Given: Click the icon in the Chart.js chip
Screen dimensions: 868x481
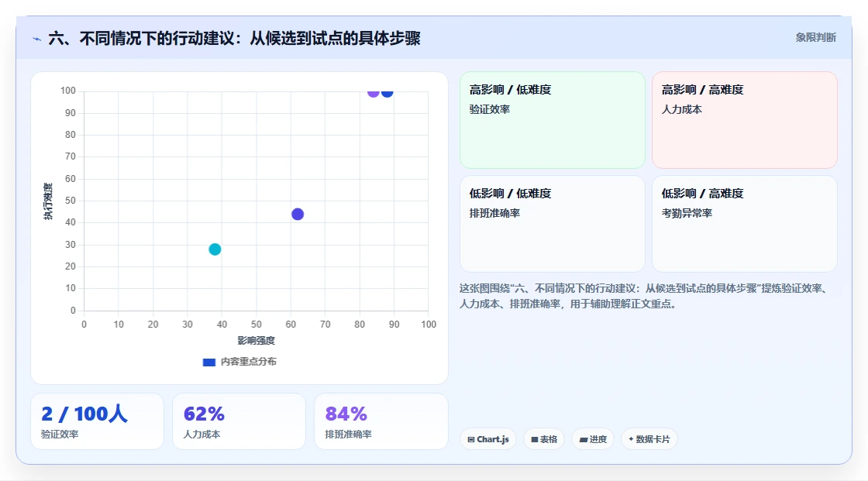Looking at the screenshot, I should [471, 439].
